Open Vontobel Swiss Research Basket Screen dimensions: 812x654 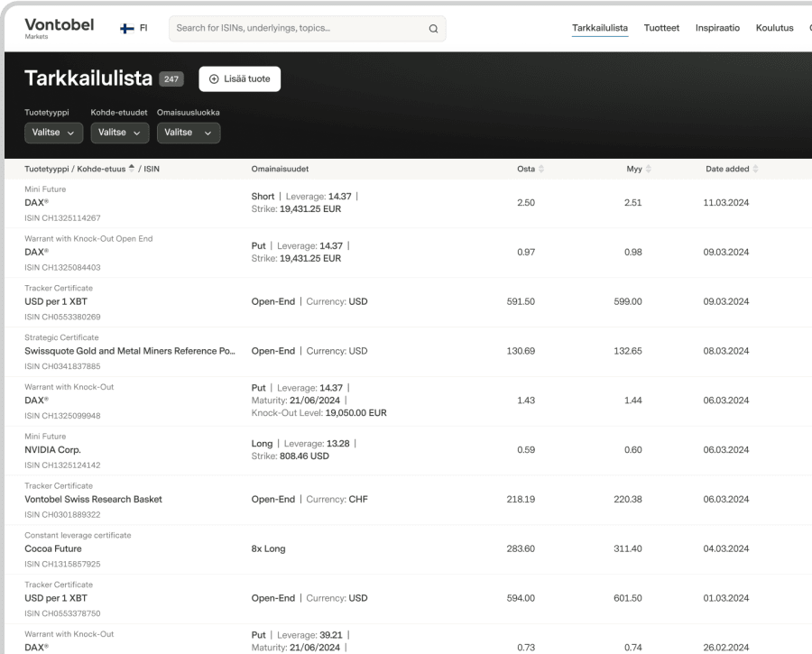coord(93,501)
